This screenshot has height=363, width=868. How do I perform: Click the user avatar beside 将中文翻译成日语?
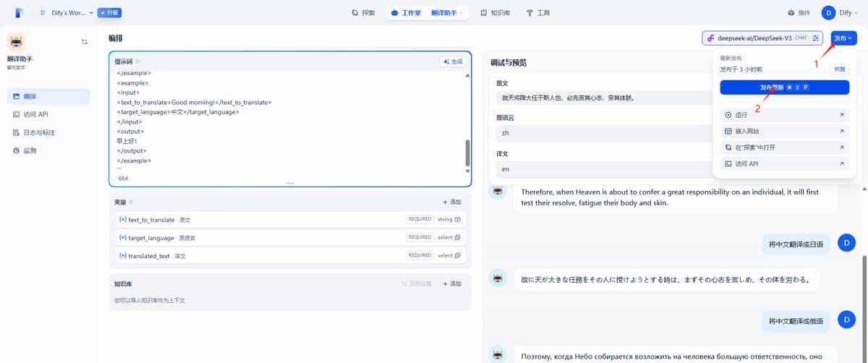pos(846,244)
